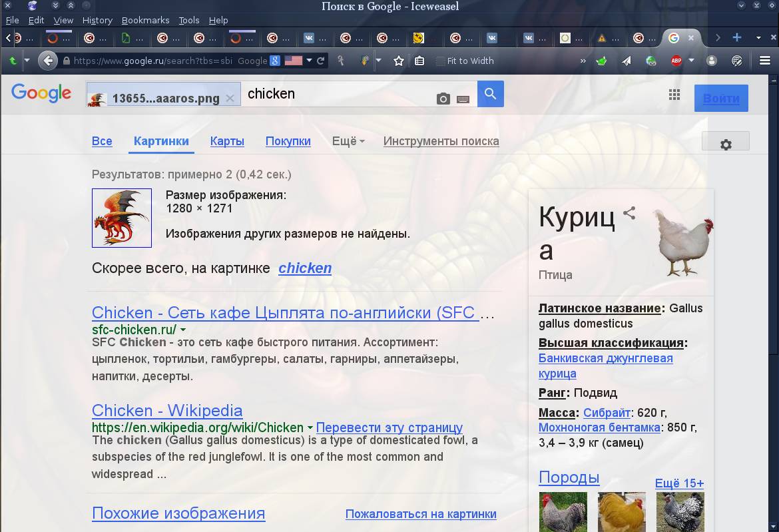Click the Google logo
Image resolution: width=779 pixels, height=532 pixels.
[41, 93]
